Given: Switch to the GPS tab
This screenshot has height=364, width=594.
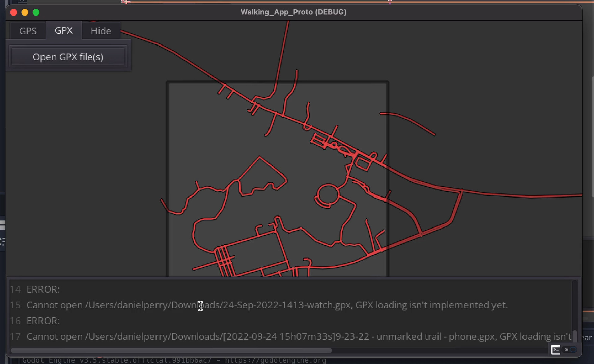Looking at the screenshot, I should 28,31.
